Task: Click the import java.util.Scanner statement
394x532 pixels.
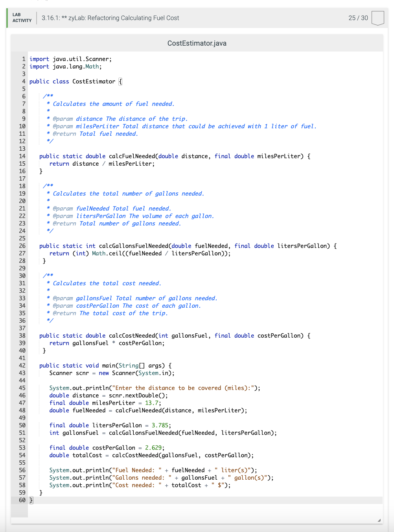Action: [70, 59]
